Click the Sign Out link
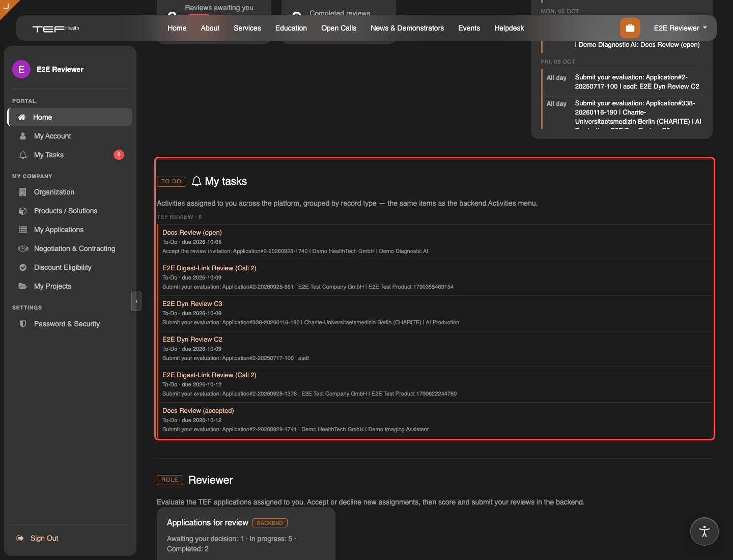The image size is (733, 560). (x=44, y=538)
